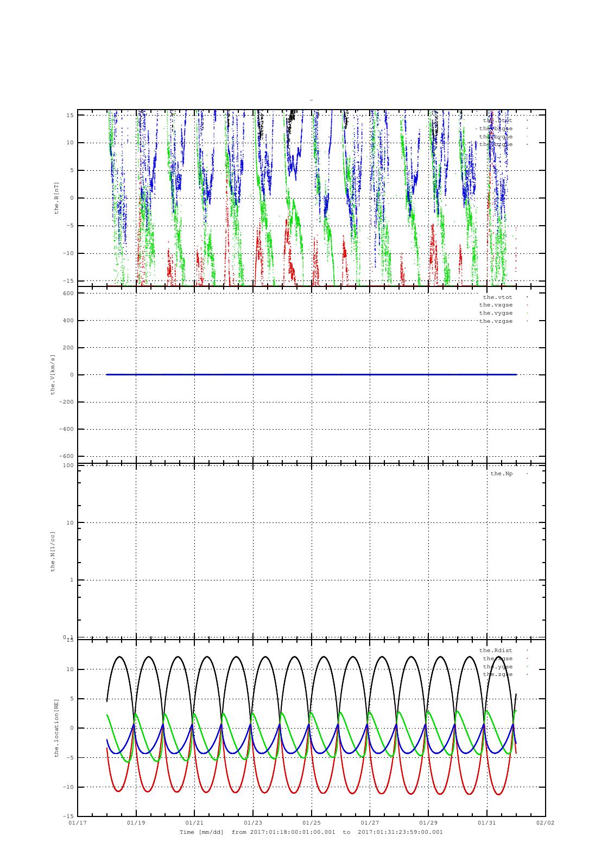Select the -600 velocity tick label
The height and width of the screenshot is (868, 614).
(x=66, y=456)
